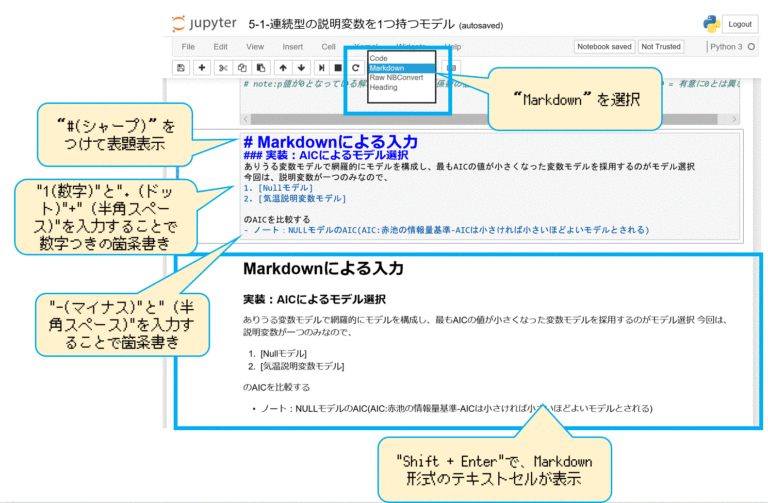
Task: Open the Edit menu
Action: 220,47
